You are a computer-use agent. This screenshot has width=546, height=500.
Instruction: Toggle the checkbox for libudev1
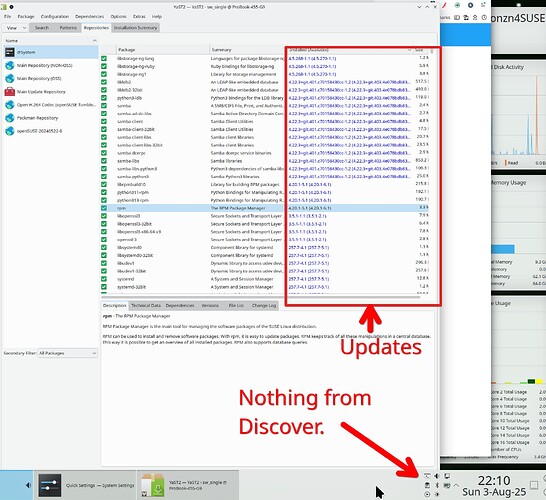104,263
